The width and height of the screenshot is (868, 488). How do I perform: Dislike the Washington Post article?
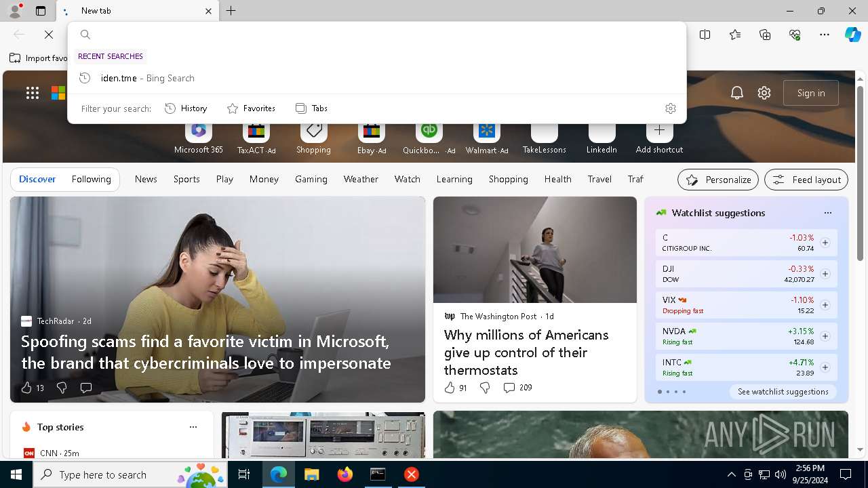[485, 388]
